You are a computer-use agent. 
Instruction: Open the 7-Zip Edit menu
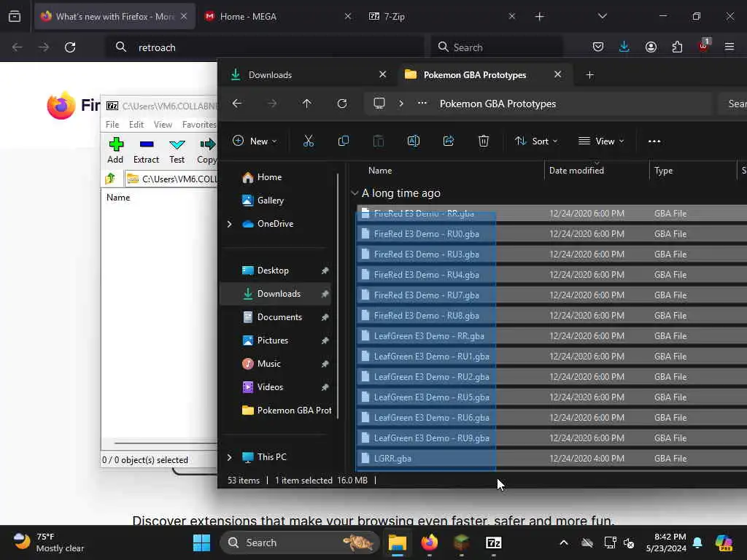[x=136, y=124]
